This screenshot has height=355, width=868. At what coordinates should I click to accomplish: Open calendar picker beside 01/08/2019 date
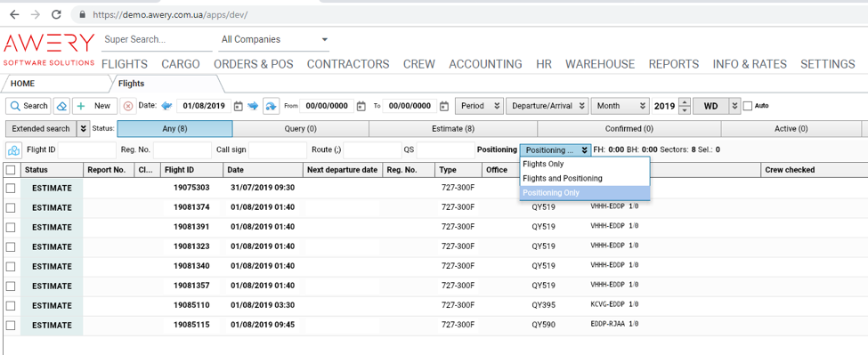[239, 106]
